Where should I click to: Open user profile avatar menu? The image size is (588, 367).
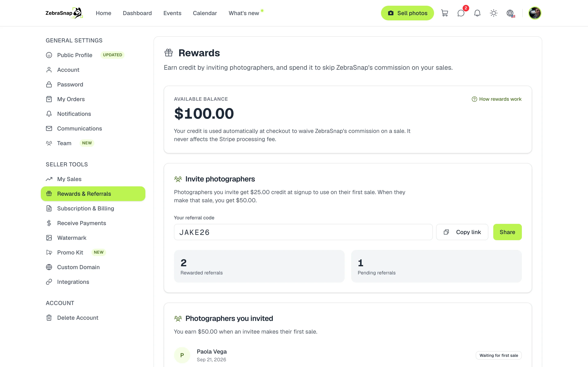[535, 13]
